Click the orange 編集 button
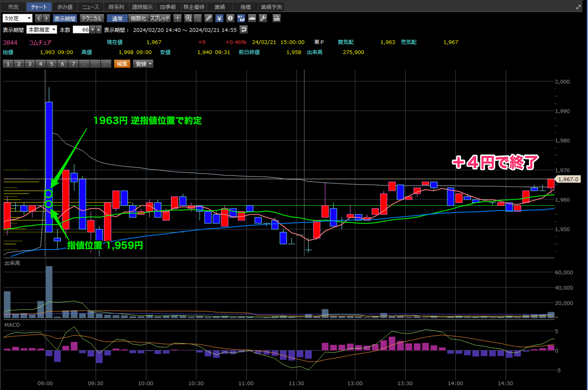This screenshot has height=390, width=588. pos(122,64)
